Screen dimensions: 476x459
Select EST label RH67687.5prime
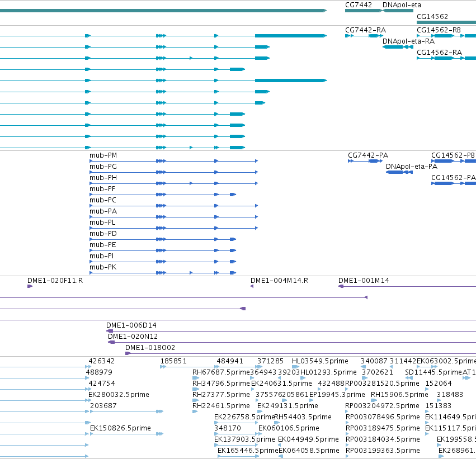[221, 372]
